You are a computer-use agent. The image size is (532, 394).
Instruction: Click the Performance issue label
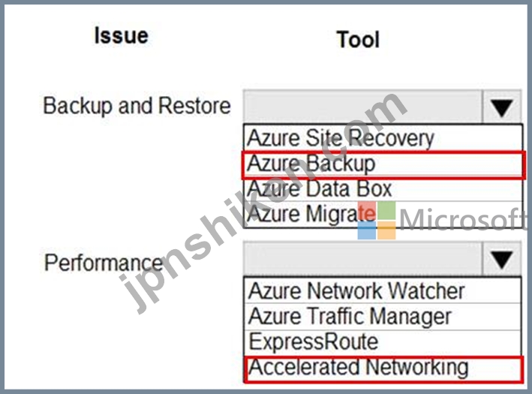pos(104,263)
